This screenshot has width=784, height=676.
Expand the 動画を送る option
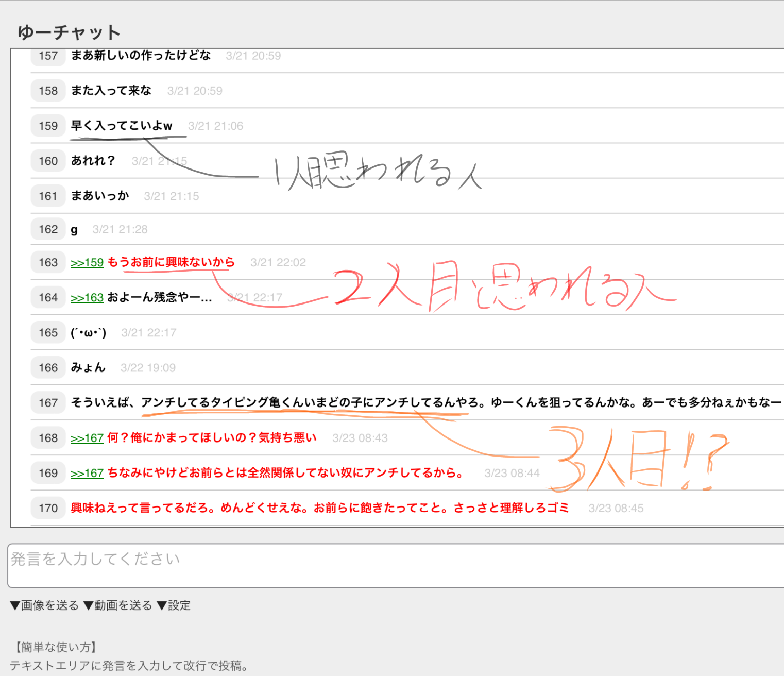pyautogui.click(x=118, y=605)
